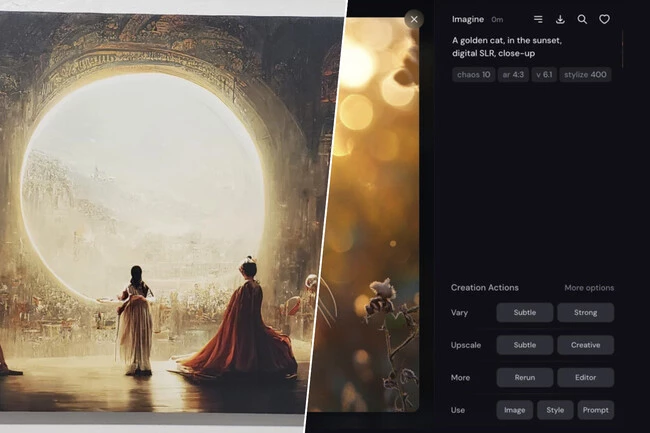This screenshot has height=433, width=650.
Task: Reuse the Prompt text
Action: point(596,410)
